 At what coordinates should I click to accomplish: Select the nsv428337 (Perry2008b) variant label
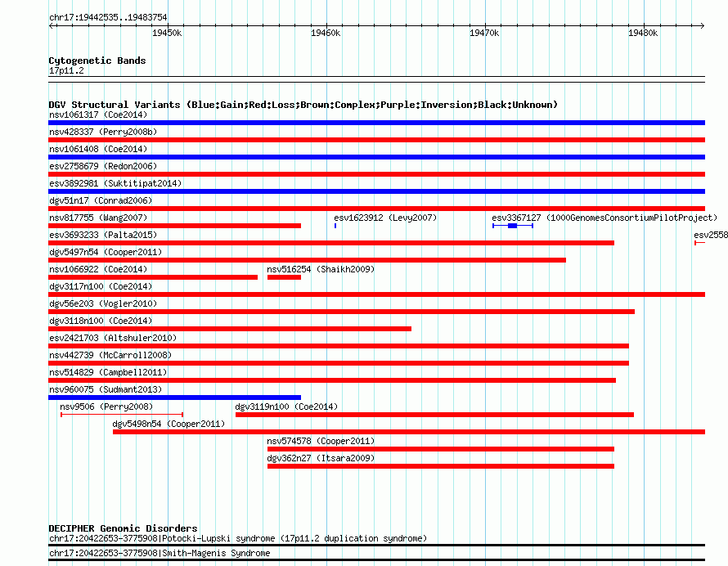103,132
